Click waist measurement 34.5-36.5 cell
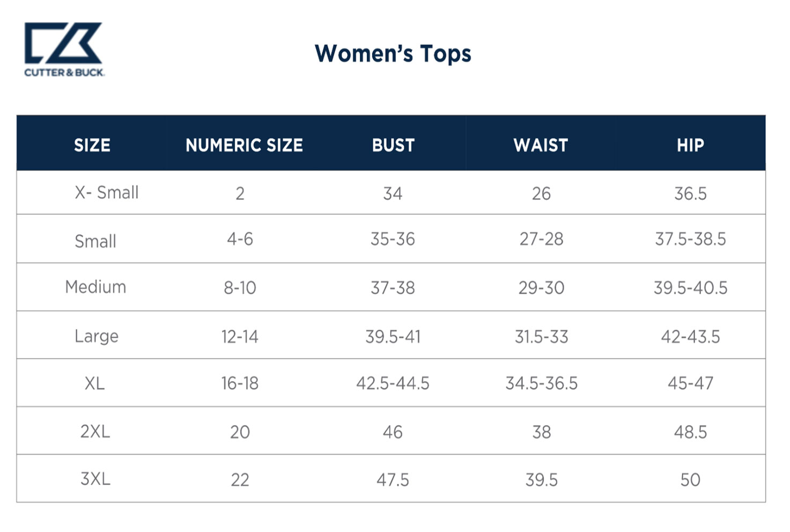 click(541, 383)
